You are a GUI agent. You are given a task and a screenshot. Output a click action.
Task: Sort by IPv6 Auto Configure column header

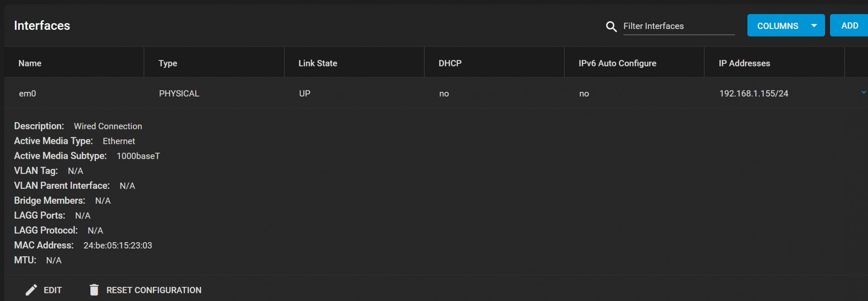point(617,63)
